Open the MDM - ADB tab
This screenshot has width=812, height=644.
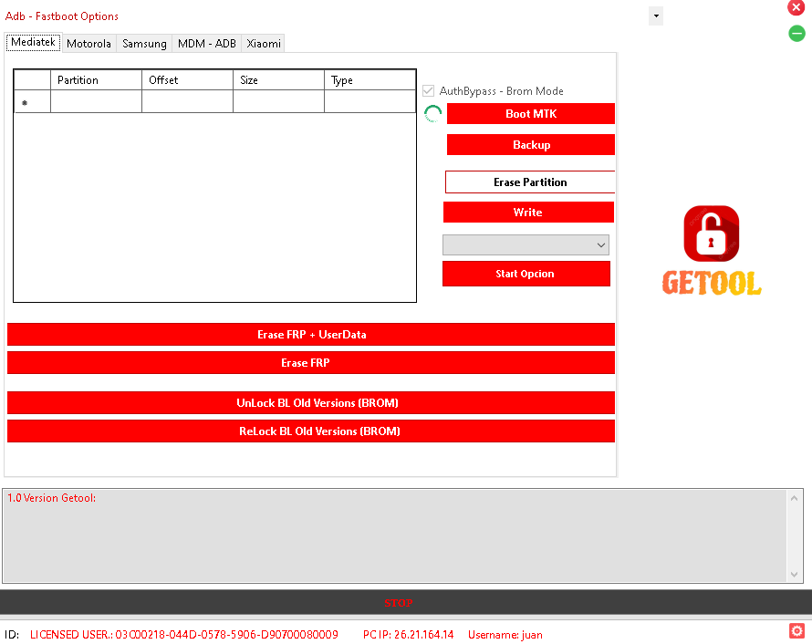[x=206, y=44]
